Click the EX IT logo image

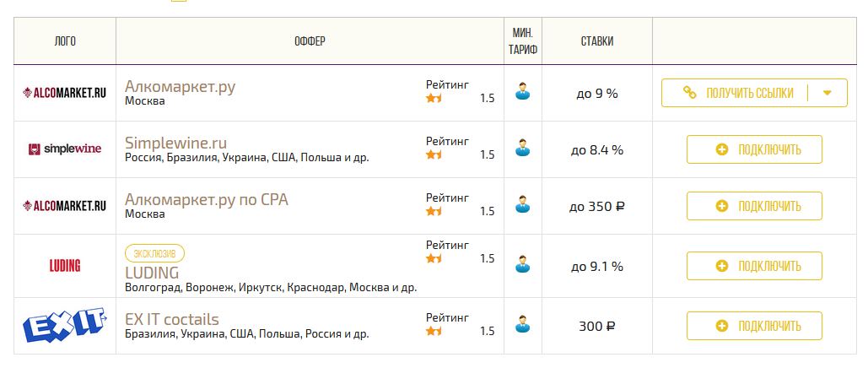click(x=64, y=325)
